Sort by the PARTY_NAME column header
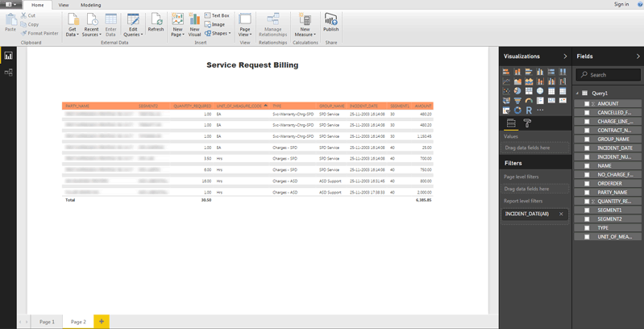This screenshot has width=644, height=329. pyautogui.click(x=77, y=106)
